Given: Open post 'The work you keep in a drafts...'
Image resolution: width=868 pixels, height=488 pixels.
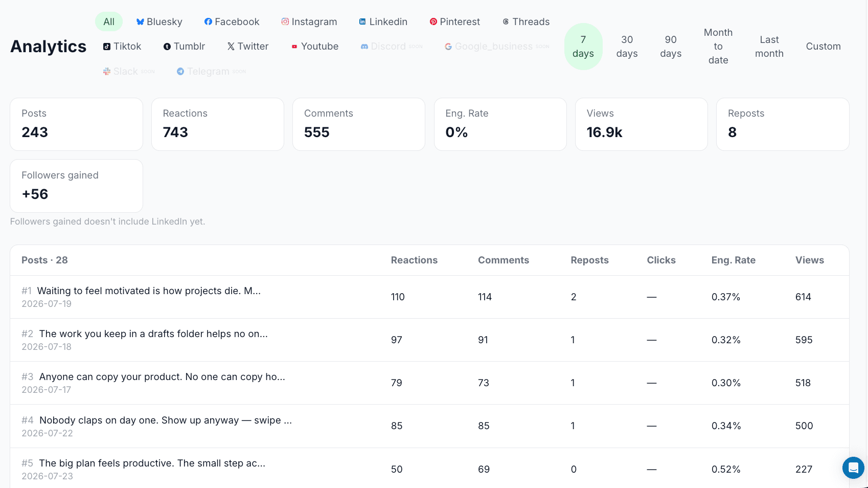Looking at the screenshot, I should (153, 334).
